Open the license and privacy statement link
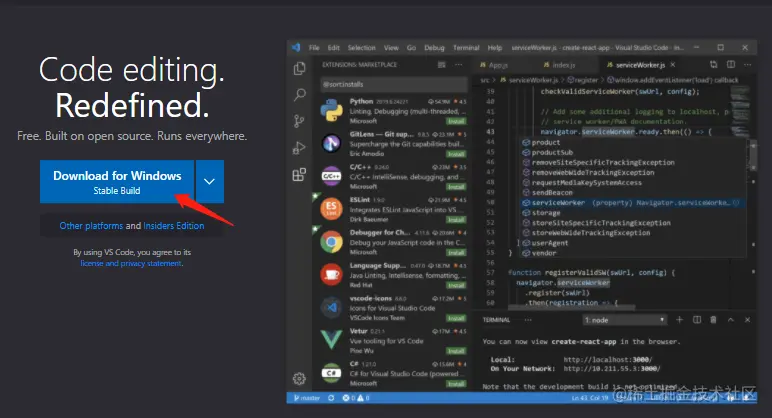Screen dimensions: 772x418 point(131,263)
